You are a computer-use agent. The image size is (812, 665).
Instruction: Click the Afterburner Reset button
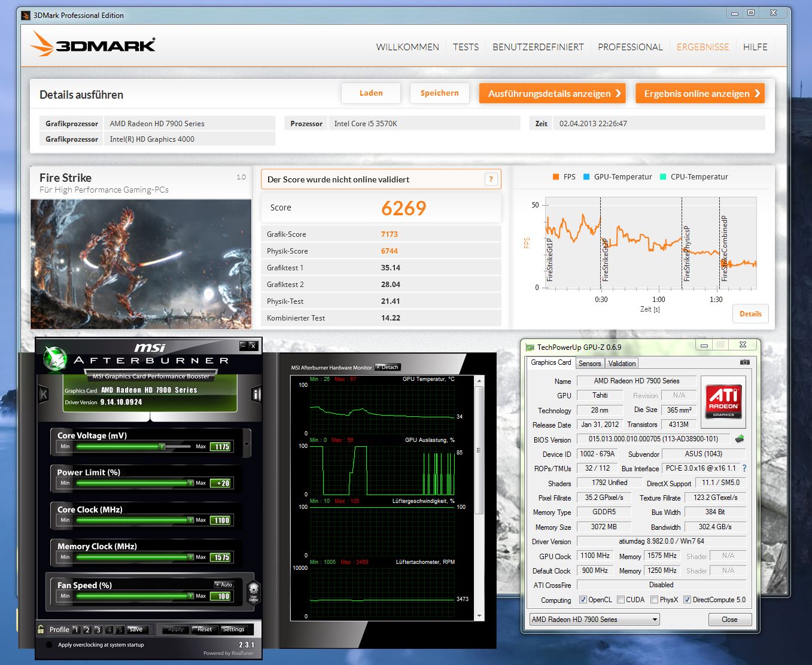[205, 629]
